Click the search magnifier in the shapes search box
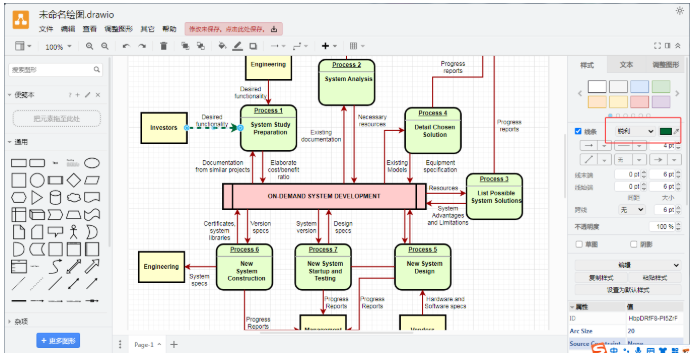Screen dimensions: 691x361 [x=97, y=70]
